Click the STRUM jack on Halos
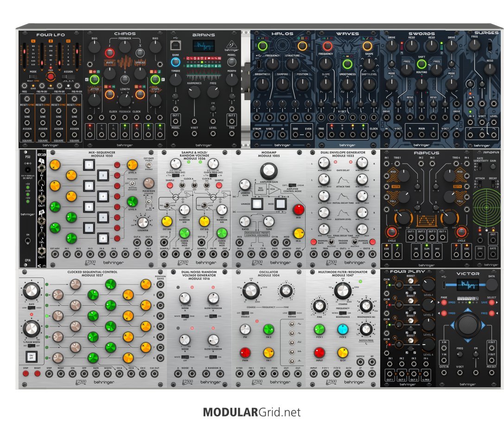 257,134
